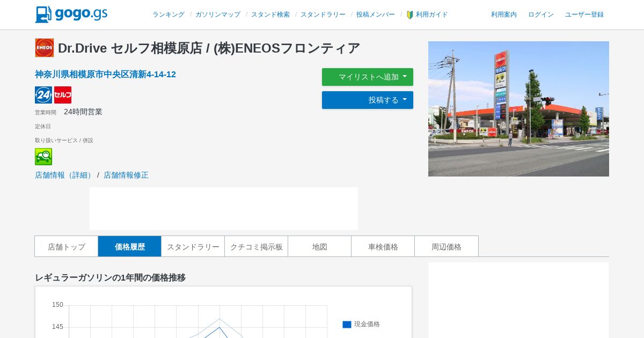
Task: Click the 24-hour service icon
Action: [43, 95]
